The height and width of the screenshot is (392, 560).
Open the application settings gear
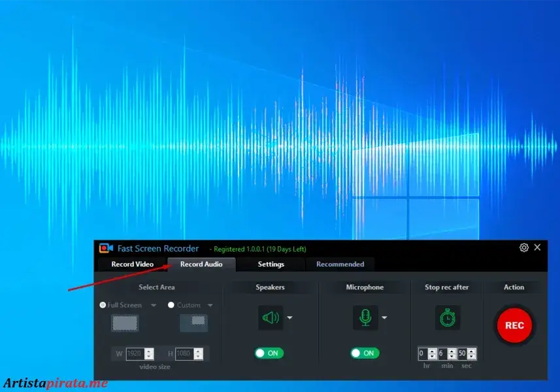[x=523, y=248]
